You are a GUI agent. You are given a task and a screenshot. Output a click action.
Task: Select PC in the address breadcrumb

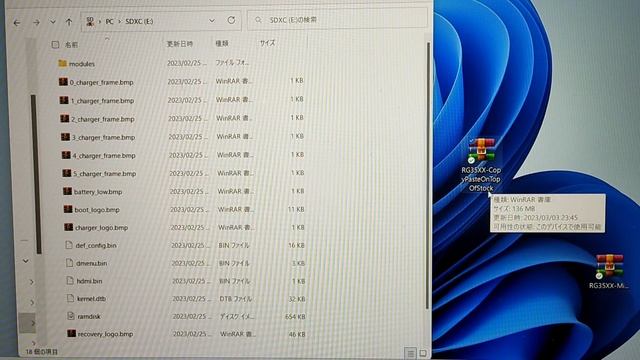(109, 22)
